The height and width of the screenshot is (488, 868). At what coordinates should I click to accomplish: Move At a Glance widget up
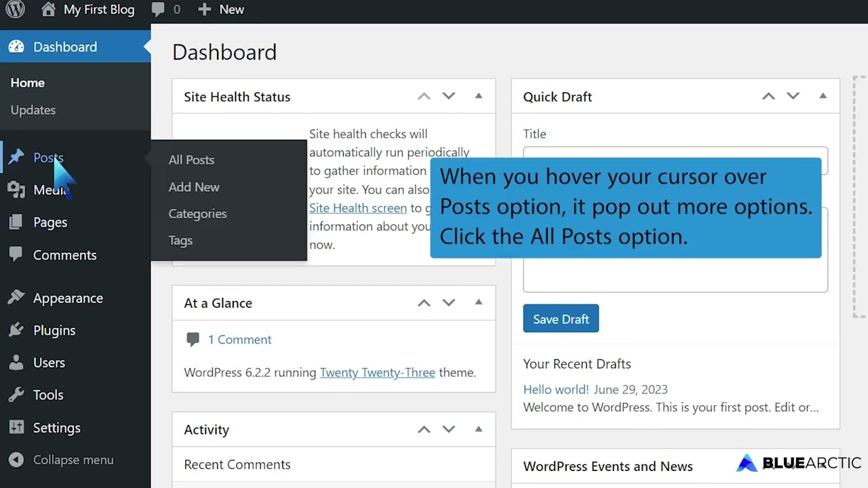[424, 303]
